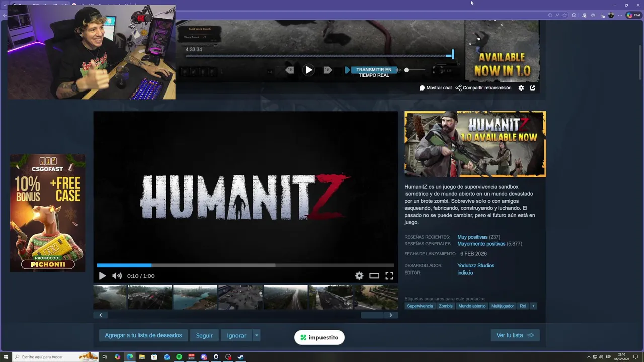Open Muy positivas recent reviews link

(x=472, y=237)
